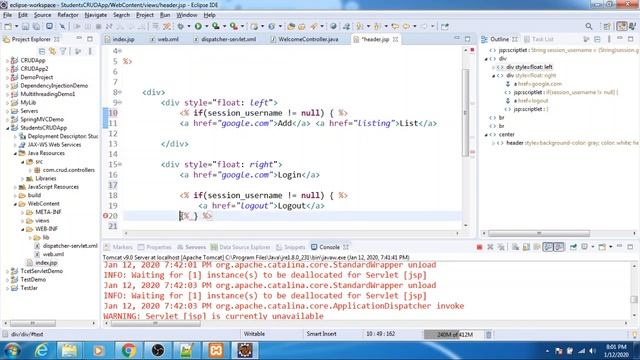This screenshot has height=360, width=640.
Task: Toggle show console on standard out
Action: [x=548, y=247]
